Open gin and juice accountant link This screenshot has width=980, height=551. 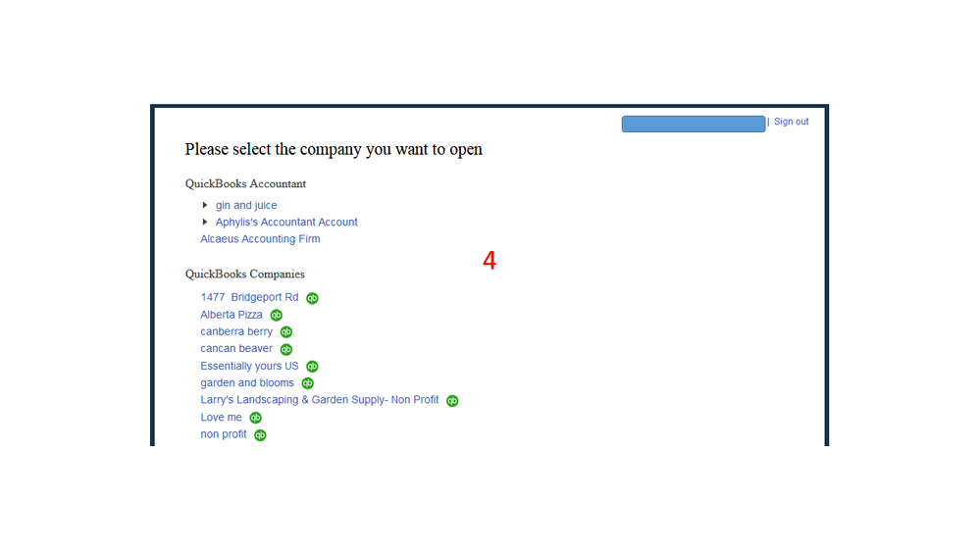pos(246,205)
